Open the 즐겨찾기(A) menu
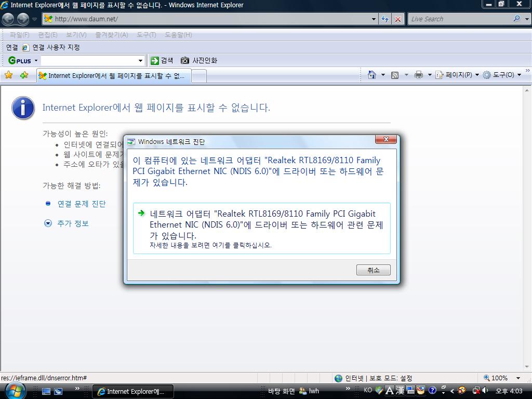The height and width of the screenshot is (399, 532). pos(111,35)
